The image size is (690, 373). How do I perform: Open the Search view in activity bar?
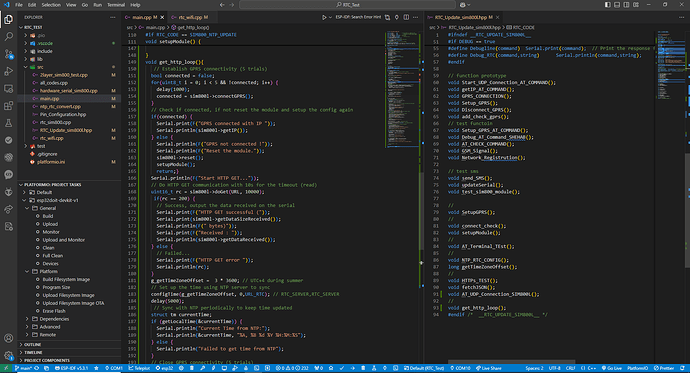click(x=8, y=37)
